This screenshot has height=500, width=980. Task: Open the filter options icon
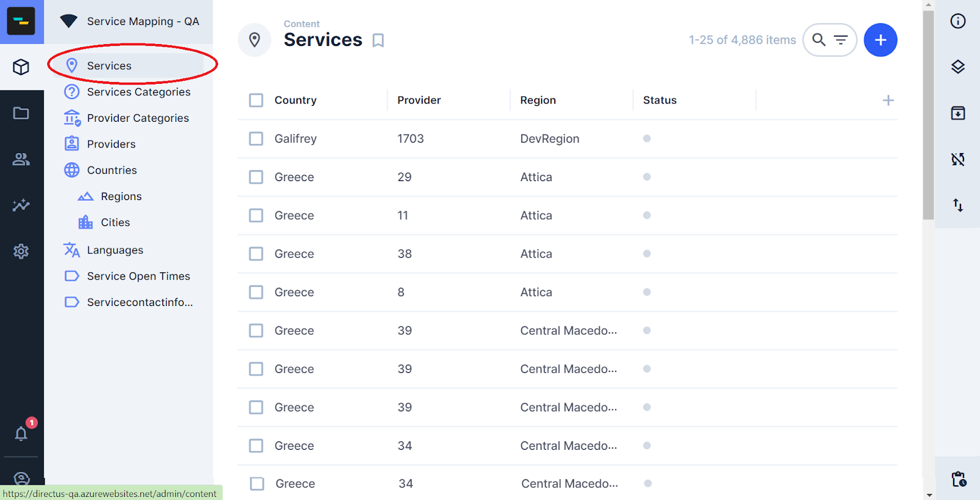(841, 40)
